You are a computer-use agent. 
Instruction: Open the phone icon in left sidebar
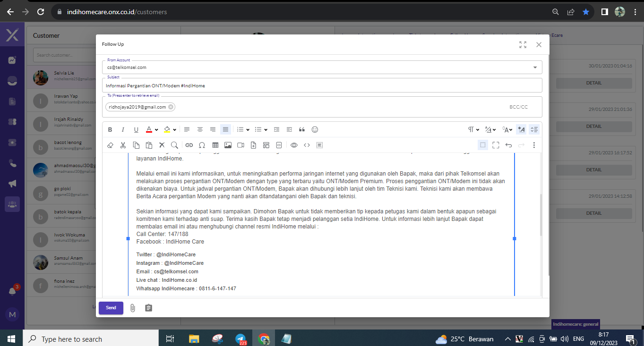[x=12, y=163]
